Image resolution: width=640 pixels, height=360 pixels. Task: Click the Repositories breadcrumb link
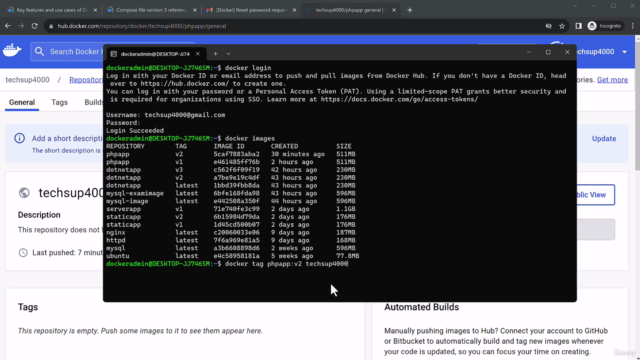tap(86, 80)
